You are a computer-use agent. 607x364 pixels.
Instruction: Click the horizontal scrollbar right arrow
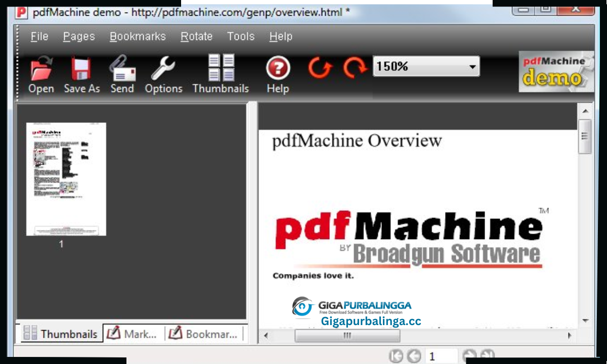pyautogui.click(x=570, y=335)
